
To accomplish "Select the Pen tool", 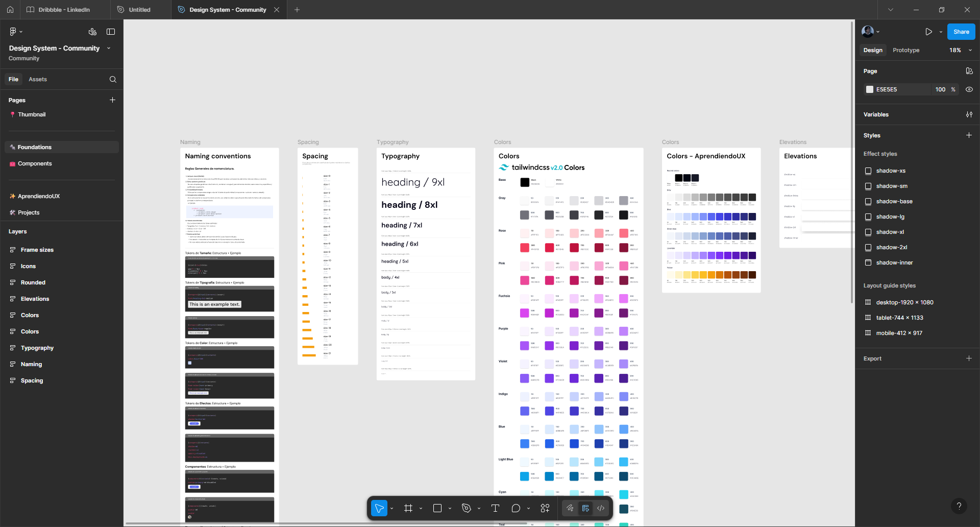I will pyautogui.click(x=466, y=508).
